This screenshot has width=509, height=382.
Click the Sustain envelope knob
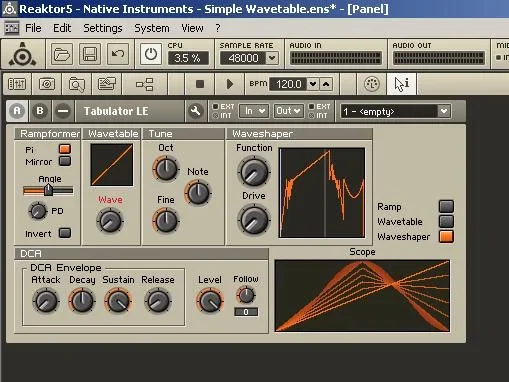[118, 301]
